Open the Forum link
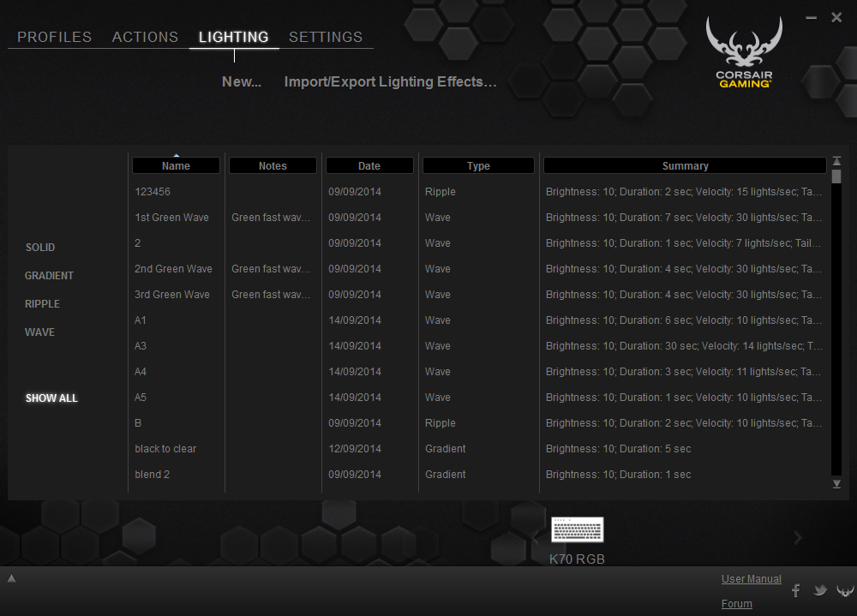Viewport: 857px width, 616px height. pos(736,603)
